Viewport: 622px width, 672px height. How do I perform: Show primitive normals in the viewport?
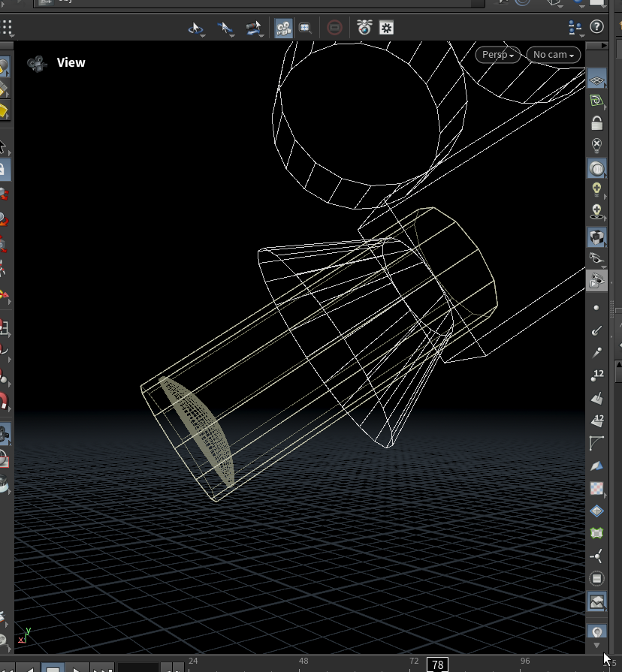pos(596,396)
